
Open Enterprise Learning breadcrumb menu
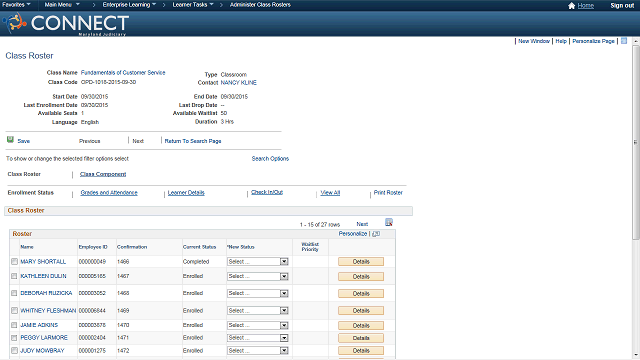129,5
